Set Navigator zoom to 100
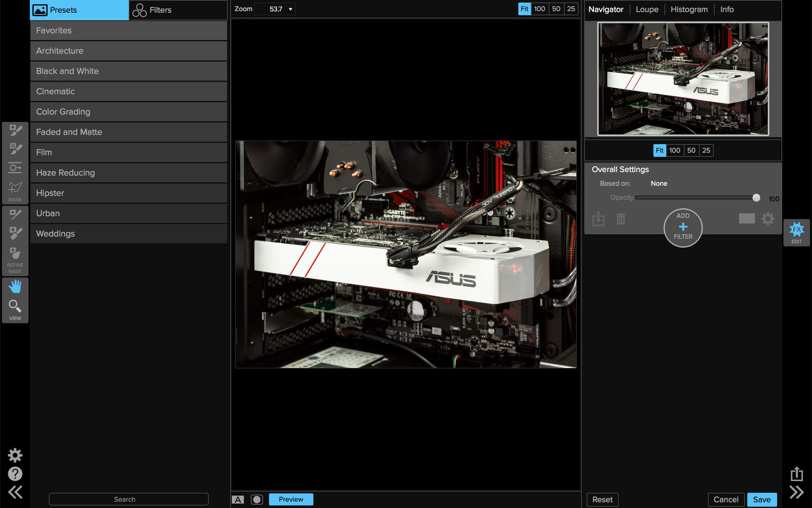 point(675,150)
